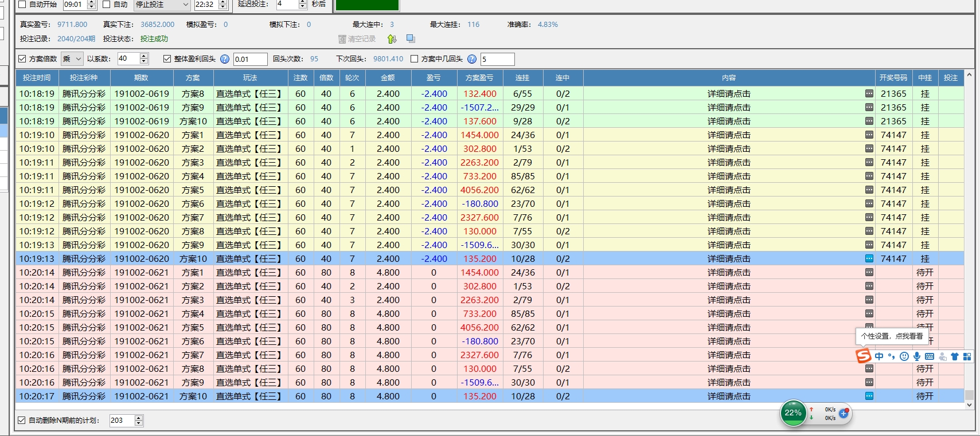This screenshot has height=436, width=980.
Task: Uncheck the 方案倍数 checkbox
Action: (22, 59)
